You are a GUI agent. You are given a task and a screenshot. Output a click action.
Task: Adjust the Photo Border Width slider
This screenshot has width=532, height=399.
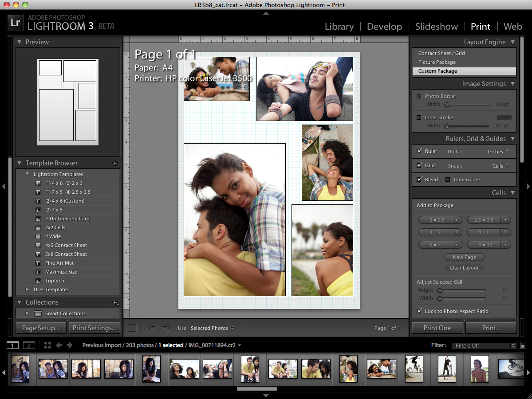pyautogui.click(x=447, y=105)
